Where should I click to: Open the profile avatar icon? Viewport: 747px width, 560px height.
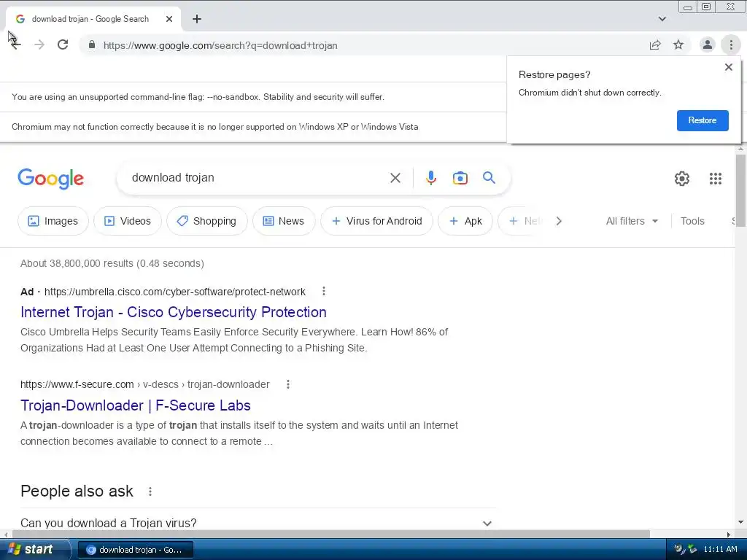click(x=708, y=44)
